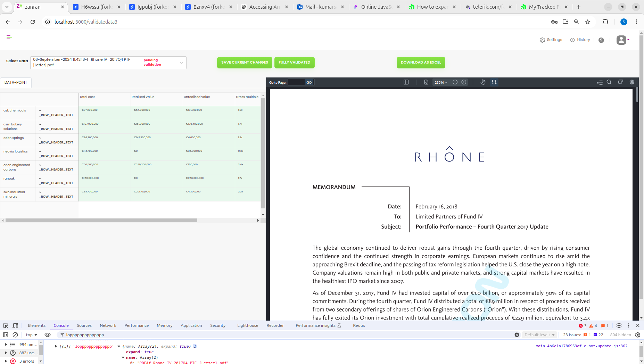Select the pan hand tool in PDF viewer
This screenshot has height=364, width=644.
483,82
